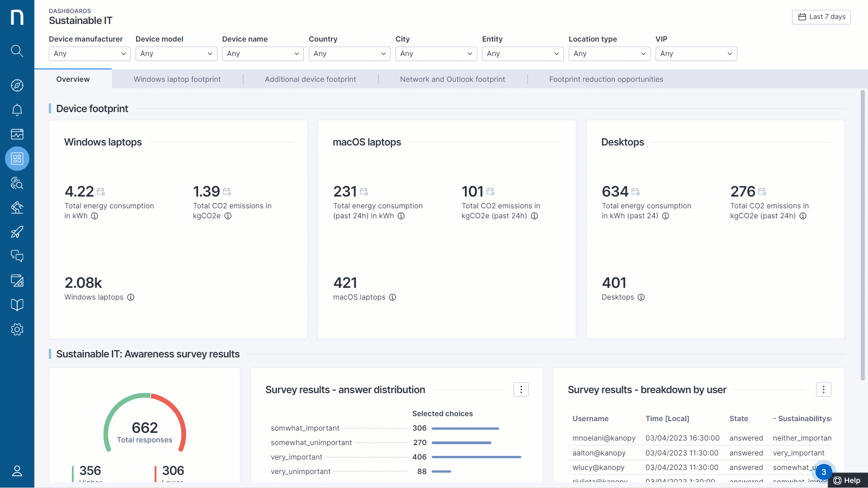868x488 pixels.
Task: Click info icon next to Desktops count
Action: 641,297
